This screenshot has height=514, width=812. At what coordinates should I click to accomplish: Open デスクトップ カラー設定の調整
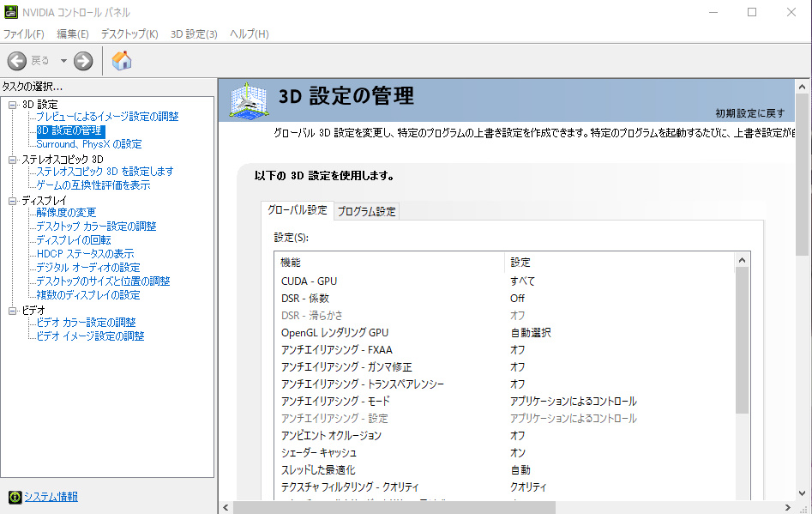tap(96, 227)
